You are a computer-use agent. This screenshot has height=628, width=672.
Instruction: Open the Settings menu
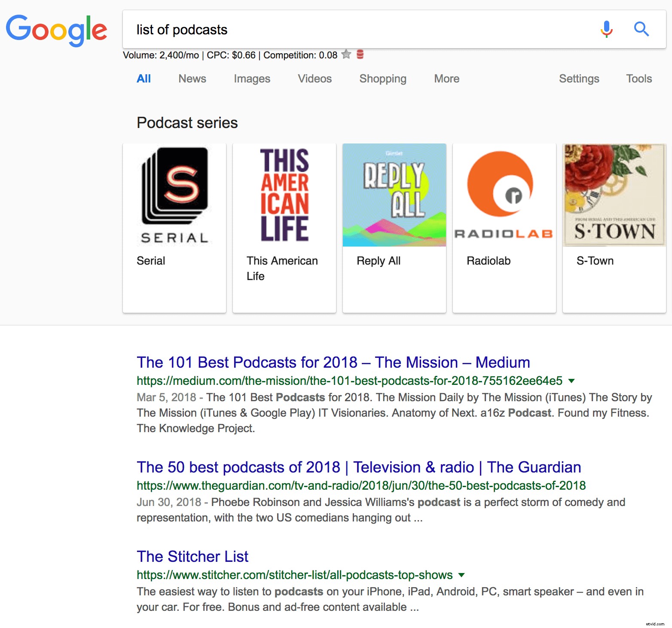tap(579, 79)
